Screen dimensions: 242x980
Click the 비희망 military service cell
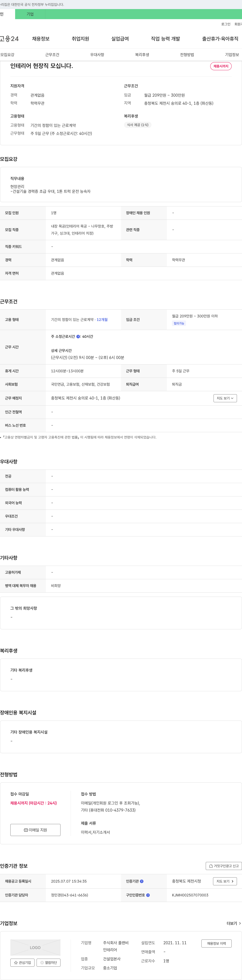tap(56, 586)
